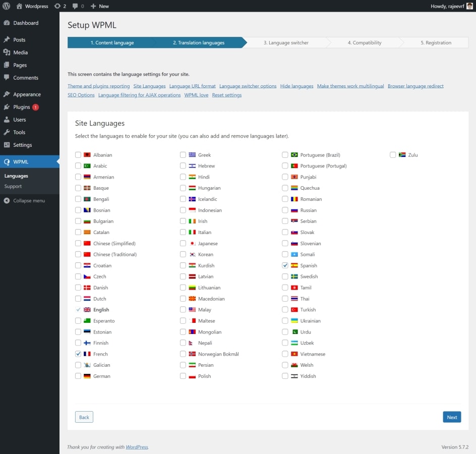Click the Appearance brush icon in sidebar
Image resolution: width=476 pixels, height=454 pixels.
7,94
